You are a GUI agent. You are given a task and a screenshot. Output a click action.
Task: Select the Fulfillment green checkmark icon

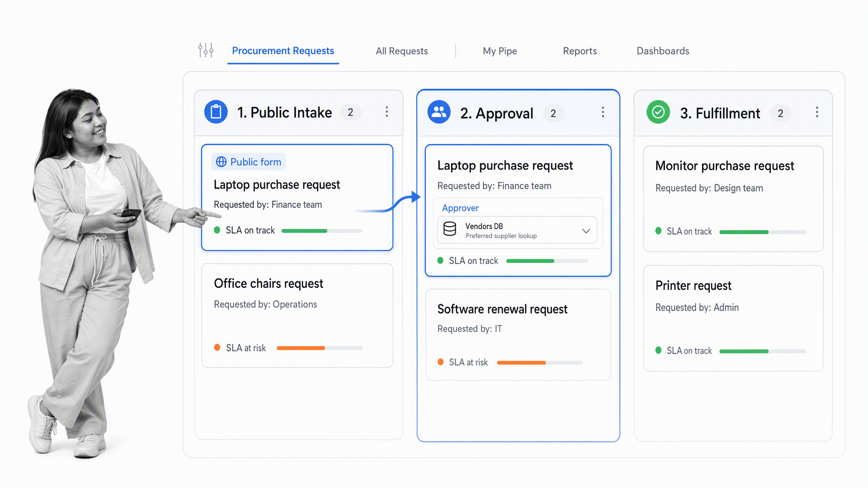[658, 112]
